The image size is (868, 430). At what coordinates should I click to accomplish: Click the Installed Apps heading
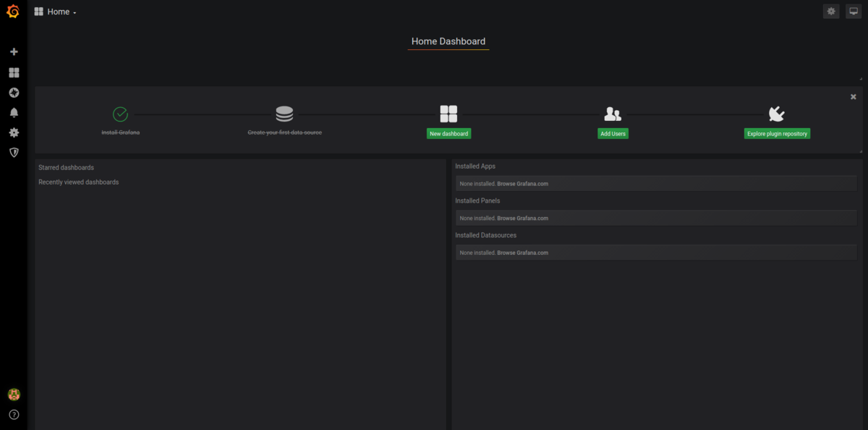coord(475,166)
